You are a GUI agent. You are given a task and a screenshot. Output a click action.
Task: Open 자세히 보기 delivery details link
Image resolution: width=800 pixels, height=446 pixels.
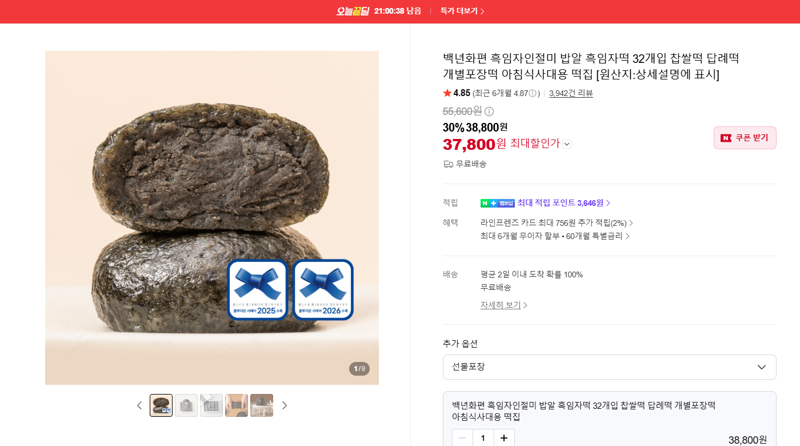(503, 305)
